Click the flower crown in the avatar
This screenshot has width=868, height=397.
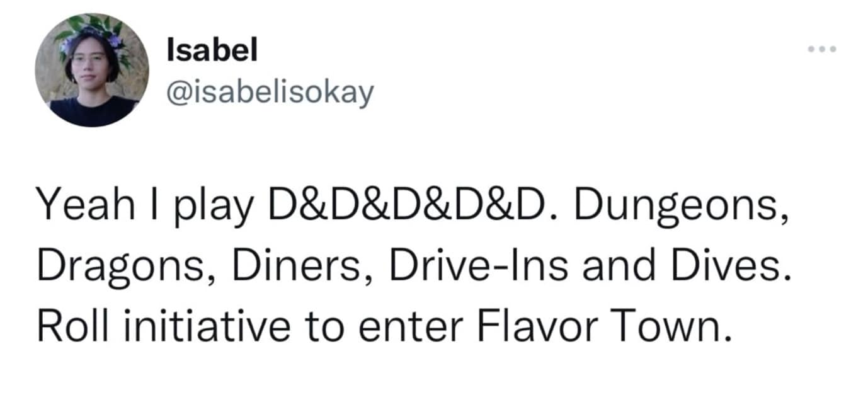click(94, 28)
